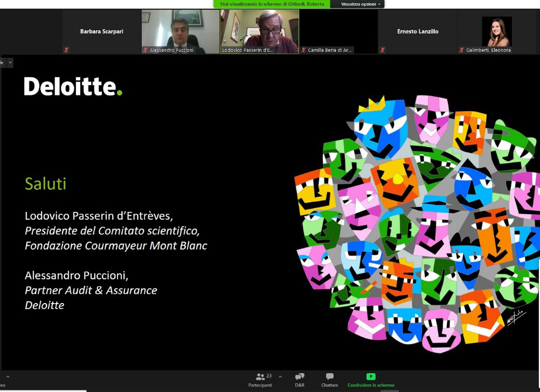The image size is (540, 392).
Task: Click the participant count number 23
Action: [269, 376]
